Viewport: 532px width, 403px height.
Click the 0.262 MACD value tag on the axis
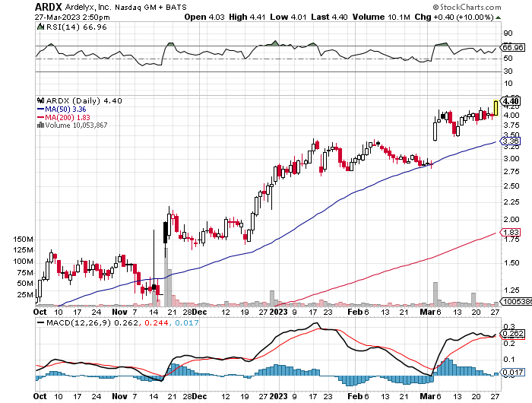513,334
